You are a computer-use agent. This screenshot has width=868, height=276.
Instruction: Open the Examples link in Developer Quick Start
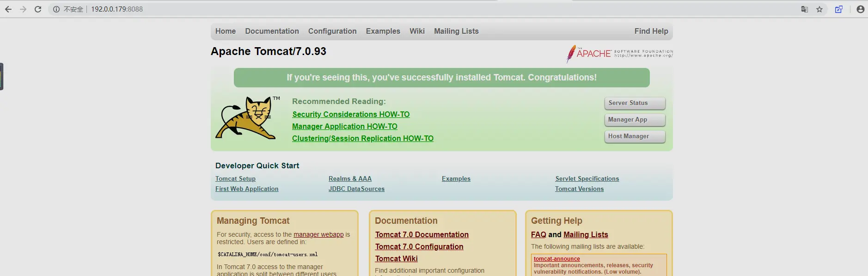pyautogui.click(x=456, y=179)
